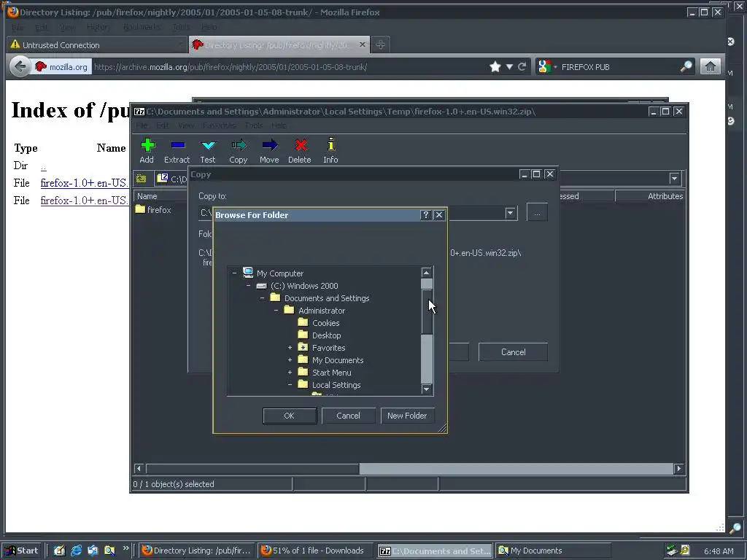The image size is (747, 560).
Task: Click scroll-up arrow in folder tree
Action: [x=427, y=273]
